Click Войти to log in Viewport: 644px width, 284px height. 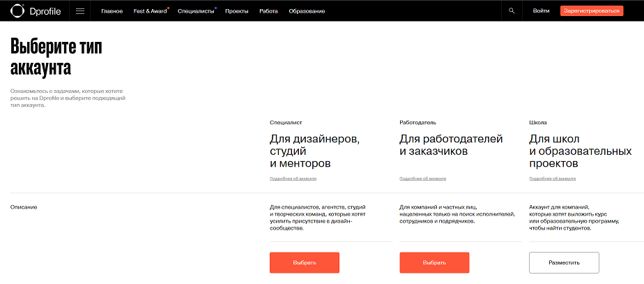tap(542, 11)
